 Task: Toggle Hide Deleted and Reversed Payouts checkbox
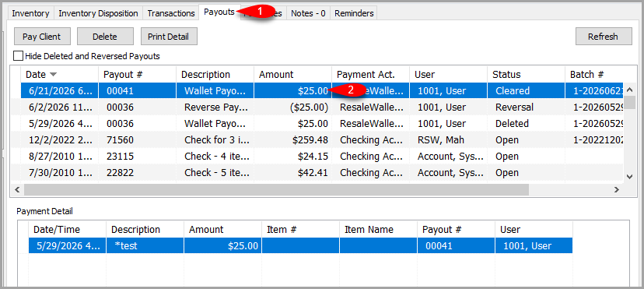click(18, 55)
